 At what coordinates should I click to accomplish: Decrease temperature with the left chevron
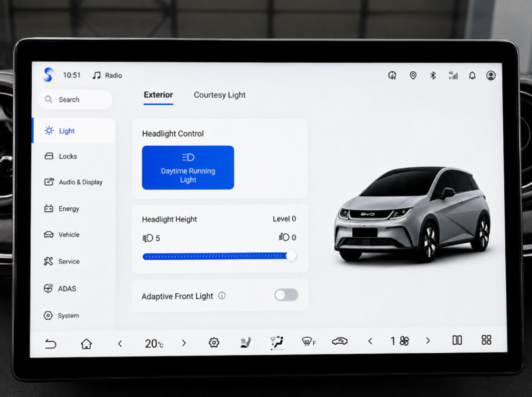tap(120, 343)
